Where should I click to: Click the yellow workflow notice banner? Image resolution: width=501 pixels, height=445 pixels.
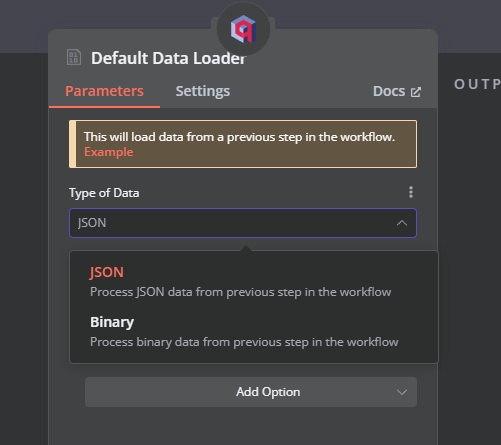[243, 144]
